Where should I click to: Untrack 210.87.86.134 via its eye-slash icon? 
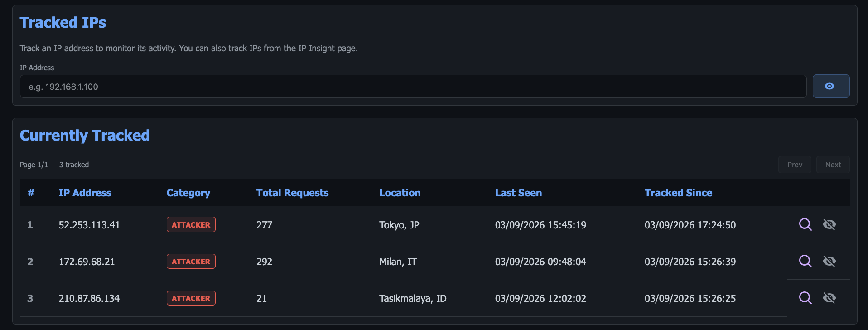pos(830,298)
